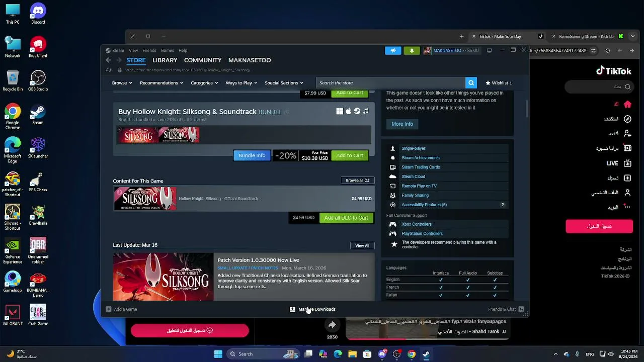
Task: Open the TikTok profile icon
Action: pyautogui.click(x=627, y=193)
